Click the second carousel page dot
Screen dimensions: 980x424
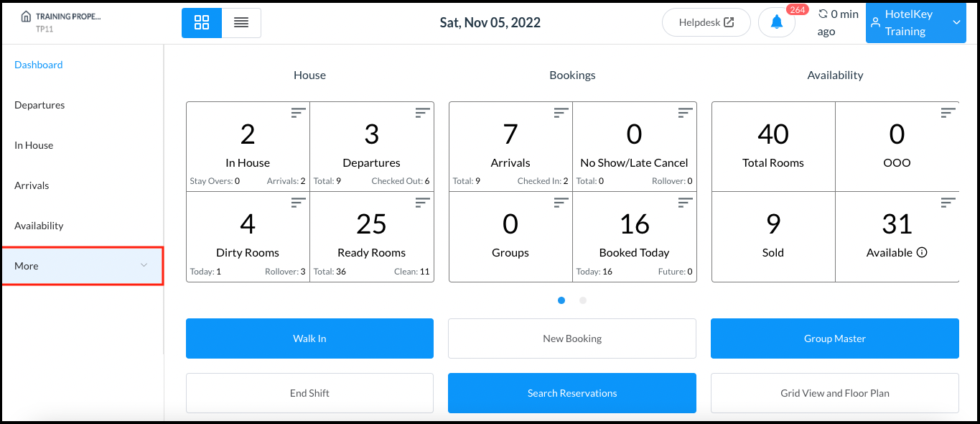point(582,300)
